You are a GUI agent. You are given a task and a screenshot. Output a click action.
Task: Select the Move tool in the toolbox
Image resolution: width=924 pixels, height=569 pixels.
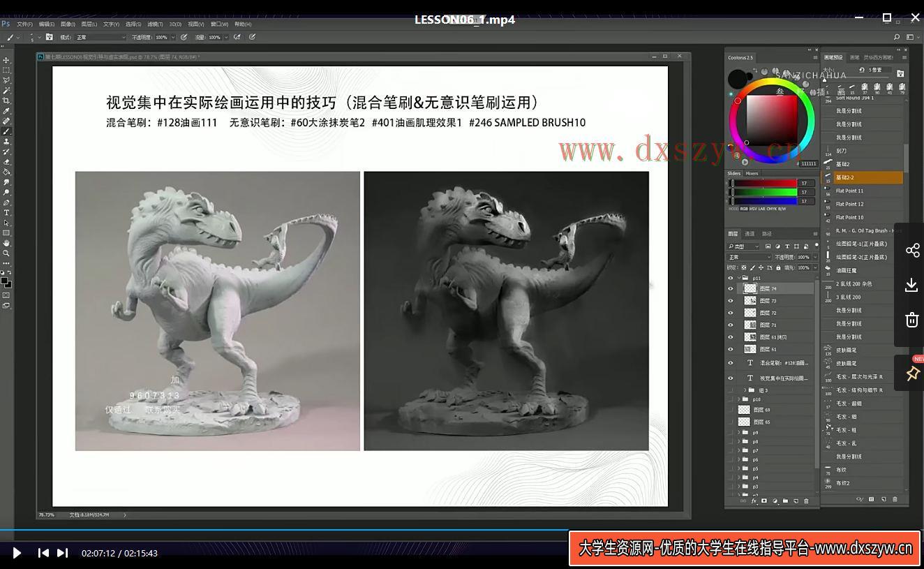6,61
